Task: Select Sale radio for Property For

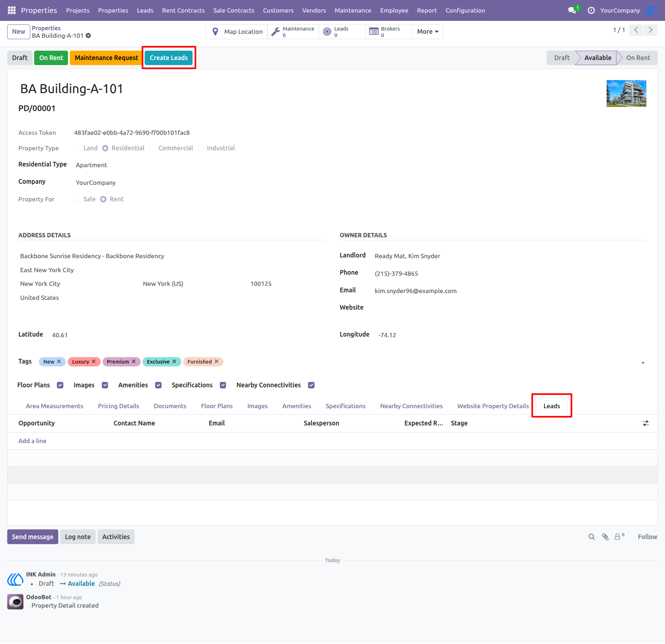Action: click(77, 199)
